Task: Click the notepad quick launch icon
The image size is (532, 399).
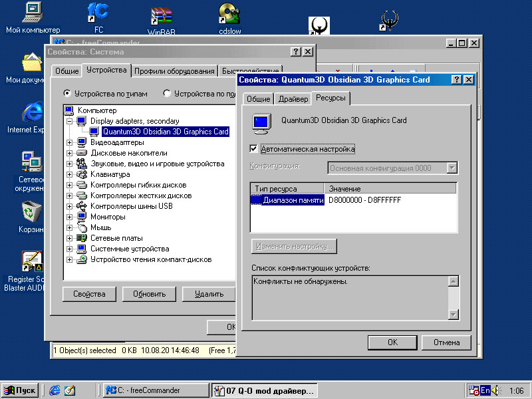Action: click(x=70, y=390)
